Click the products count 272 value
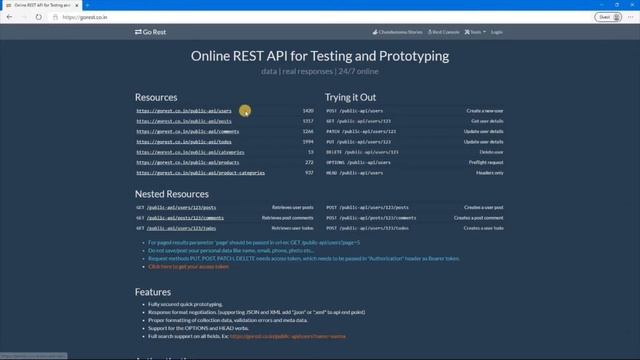This screenshot has height=360, width=640. (309, 162)
